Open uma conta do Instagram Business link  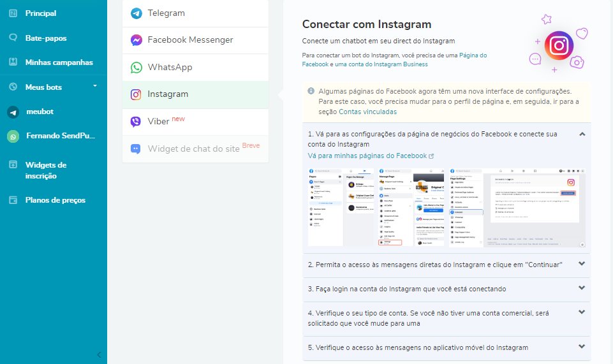[381, 64]
